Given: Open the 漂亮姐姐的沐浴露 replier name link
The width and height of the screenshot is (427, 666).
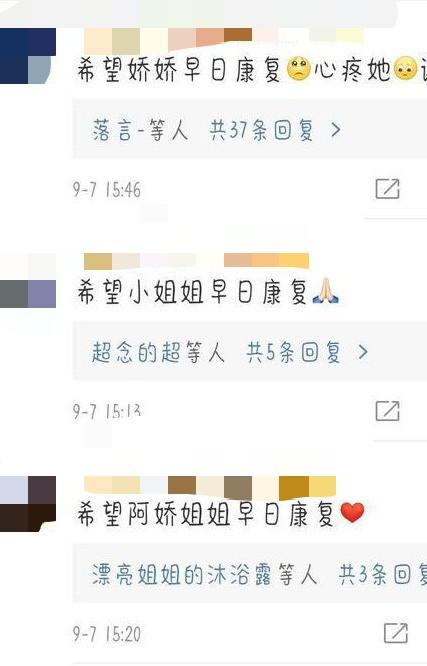Looking at the screenshot, I should coord(181,574).
